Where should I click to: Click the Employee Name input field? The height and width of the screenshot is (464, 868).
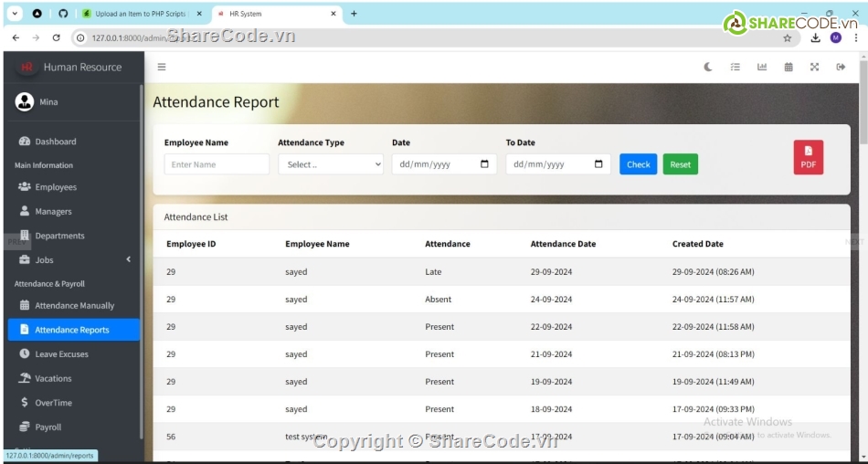click(217, 164)
